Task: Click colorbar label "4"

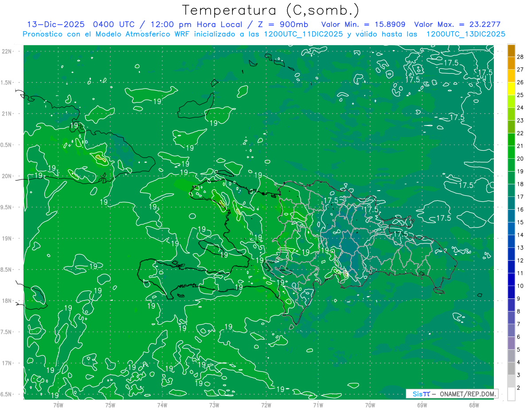Action: click(x=519, y=363)
